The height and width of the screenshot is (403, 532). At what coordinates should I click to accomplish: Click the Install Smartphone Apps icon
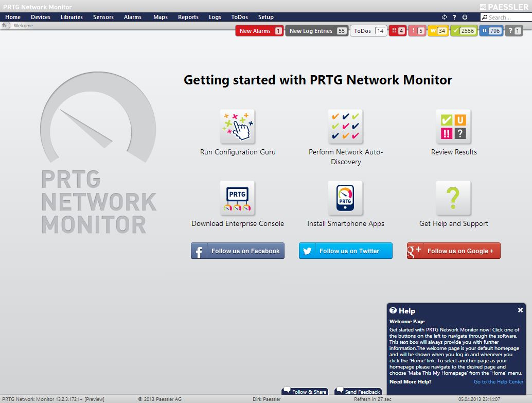(345, 198)
